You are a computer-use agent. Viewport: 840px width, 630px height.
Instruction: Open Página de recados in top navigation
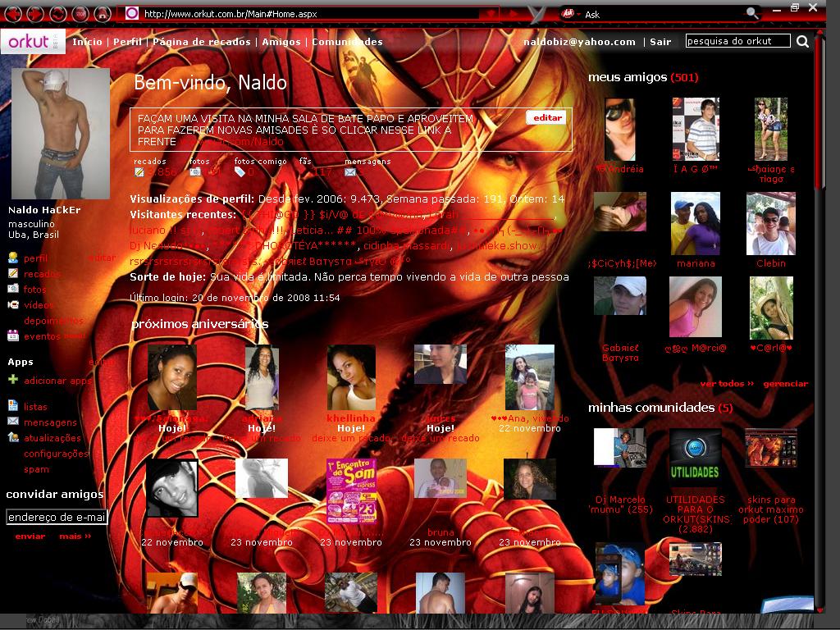point(202,42)
